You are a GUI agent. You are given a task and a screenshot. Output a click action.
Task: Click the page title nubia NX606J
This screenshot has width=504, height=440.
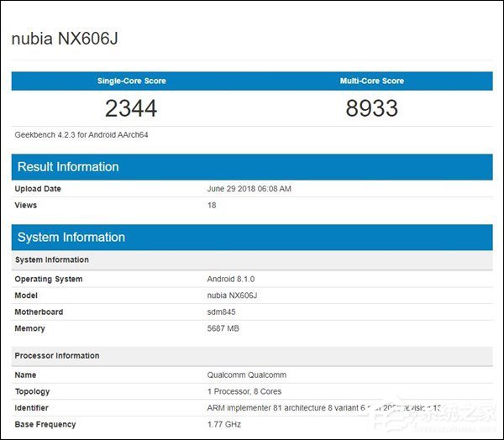coord(65,39)
